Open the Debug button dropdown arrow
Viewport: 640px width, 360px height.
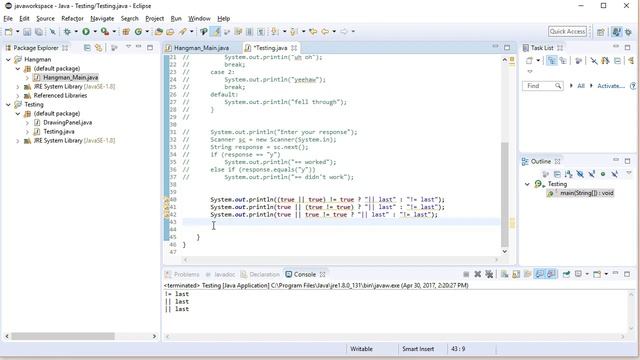76,31
